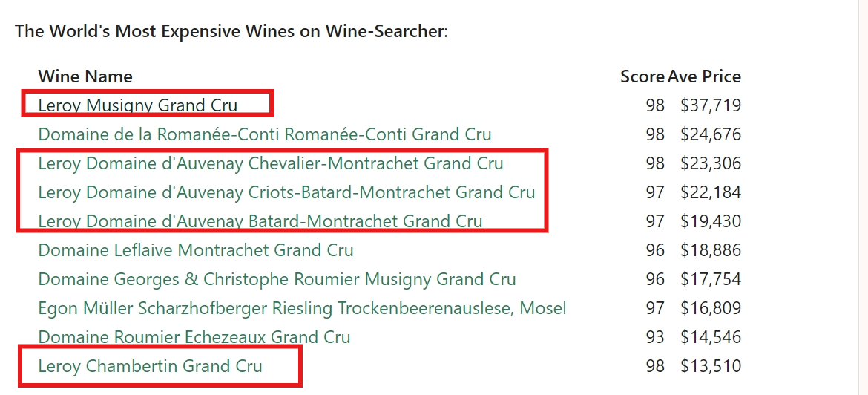Image resolution: width=868 pixels, height=395 pixels.
Task: Click the Wine Name column header
Action: 85,76
